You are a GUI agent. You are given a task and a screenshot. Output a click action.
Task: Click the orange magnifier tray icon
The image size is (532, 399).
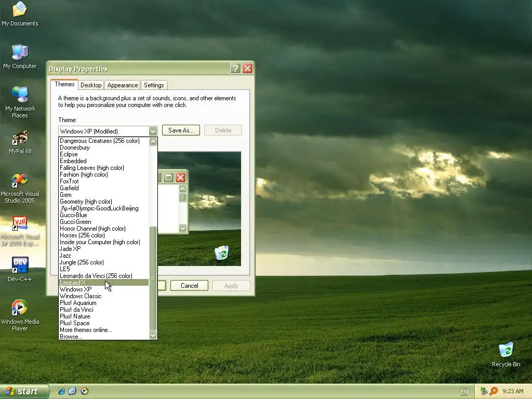click(494, 391)
